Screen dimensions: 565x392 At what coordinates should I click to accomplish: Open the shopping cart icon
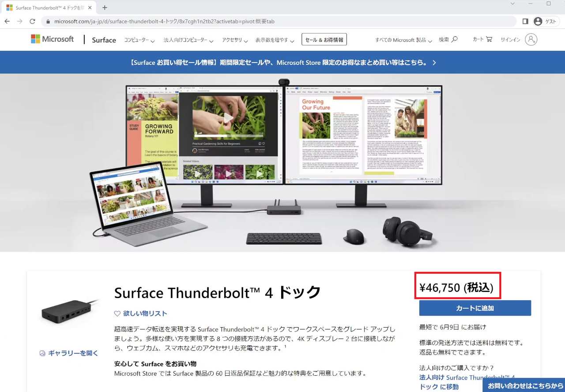[x=489, y=39]
